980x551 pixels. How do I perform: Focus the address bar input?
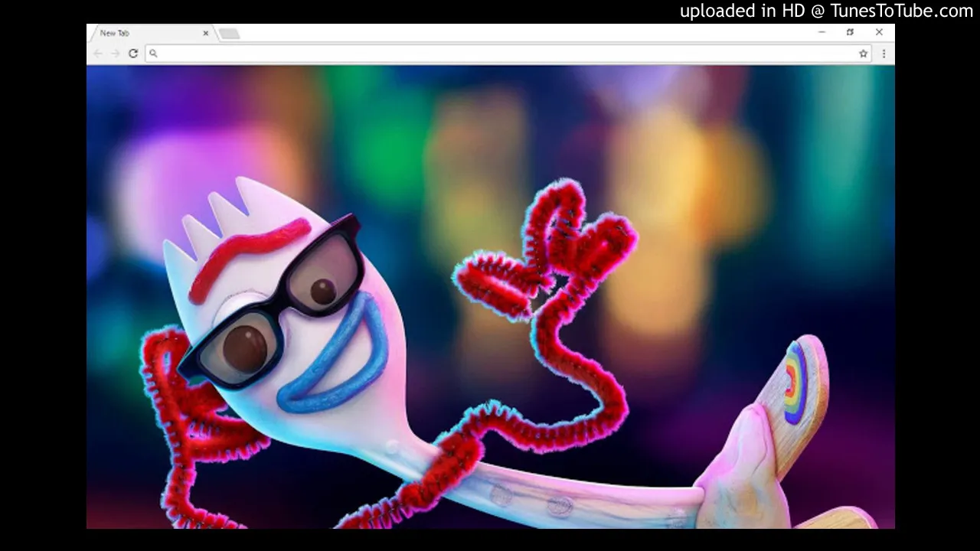point(508,54)
